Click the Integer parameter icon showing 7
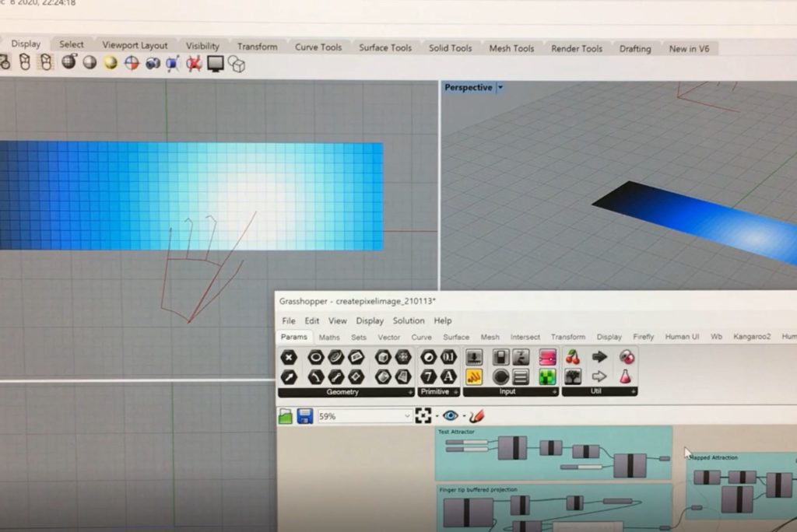The height and width of the screenshot is (532, 797). click(x=428, y=376)
